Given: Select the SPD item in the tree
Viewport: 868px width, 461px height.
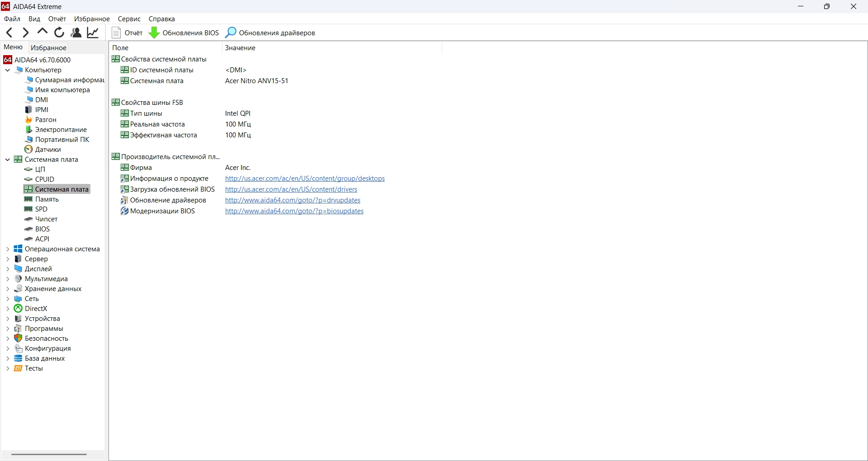Looking at the screenshot, I should 36,209.
